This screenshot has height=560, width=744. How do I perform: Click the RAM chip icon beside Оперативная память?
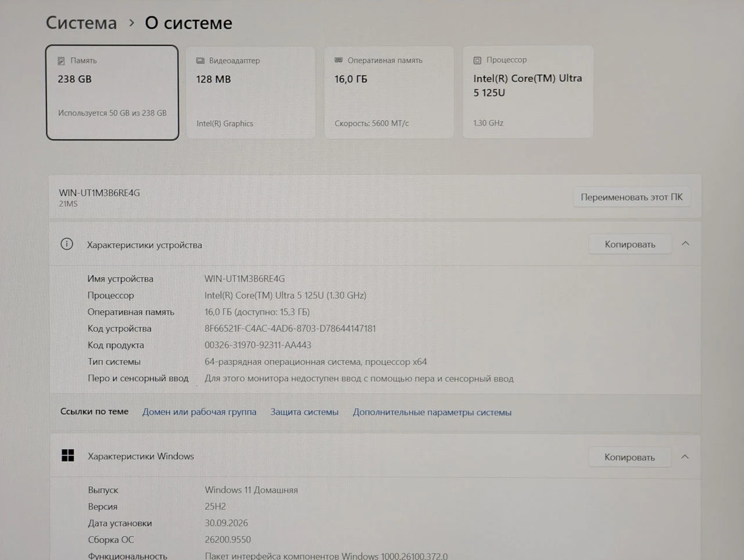[x=339, y=60]
